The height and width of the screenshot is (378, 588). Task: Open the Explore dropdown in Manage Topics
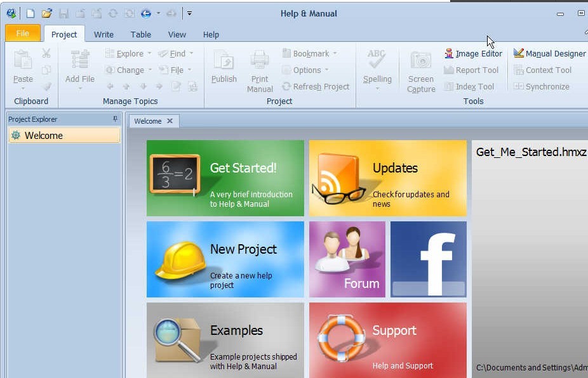coord(128,53)
